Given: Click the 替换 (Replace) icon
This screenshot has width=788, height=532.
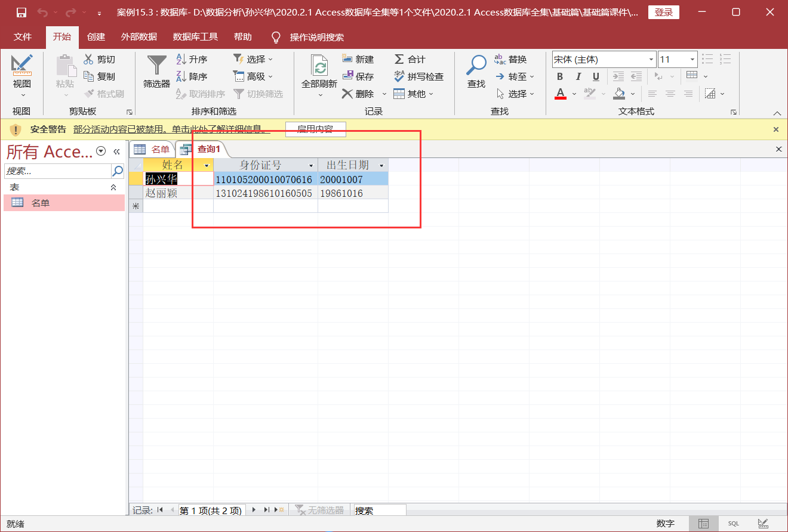Looking at the screenshot, I should pyautogui.click(x=500, y=59).
